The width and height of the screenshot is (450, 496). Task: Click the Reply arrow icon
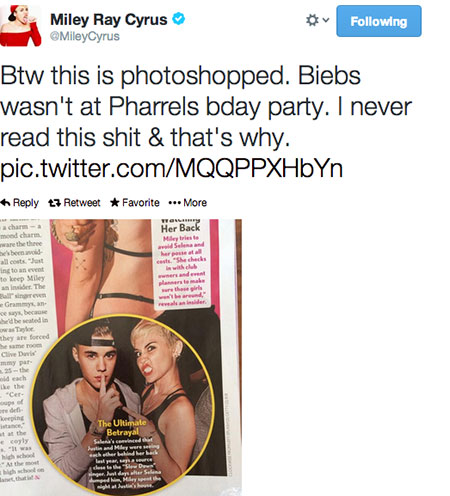click(5, 202)
